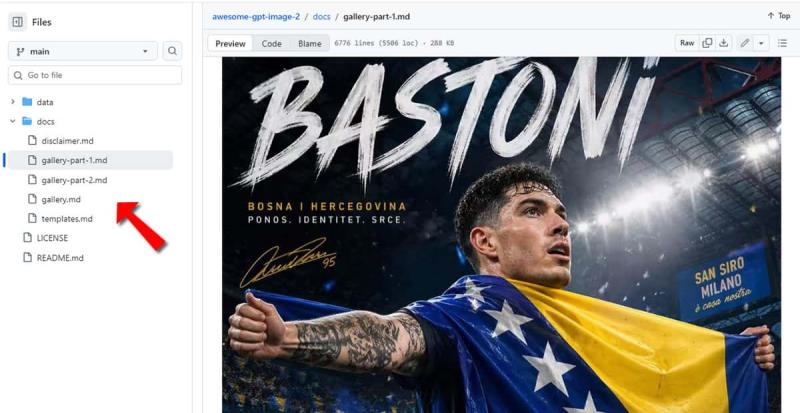Switch to the Blame tab
The width and height of the screenshot is (800, 413).
pos(310,44)
